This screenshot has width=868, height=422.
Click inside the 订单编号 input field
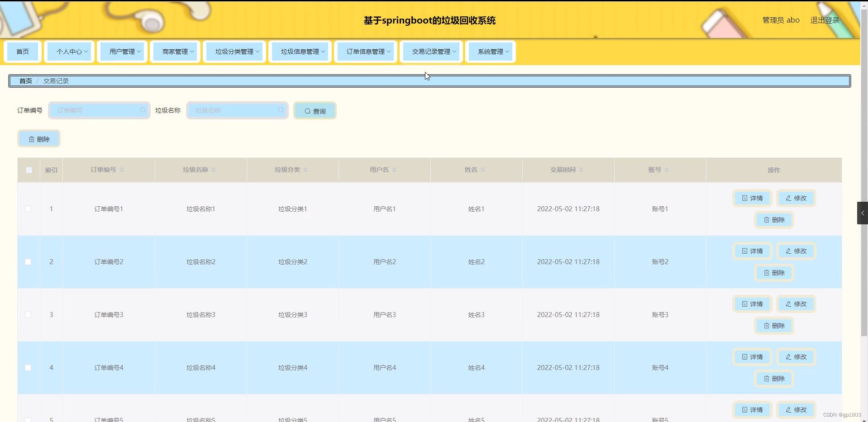[95, 110]
